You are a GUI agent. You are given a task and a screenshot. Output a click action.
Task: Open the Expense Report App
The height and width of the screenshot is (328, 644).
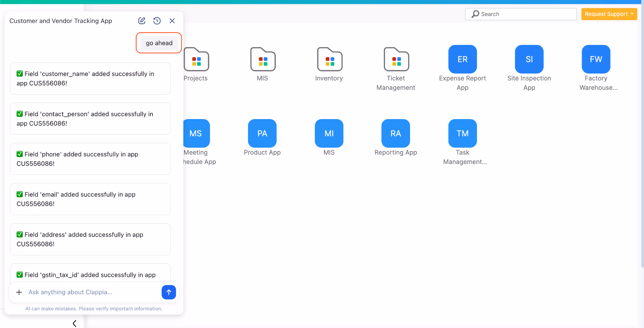(x=462, y=59)
